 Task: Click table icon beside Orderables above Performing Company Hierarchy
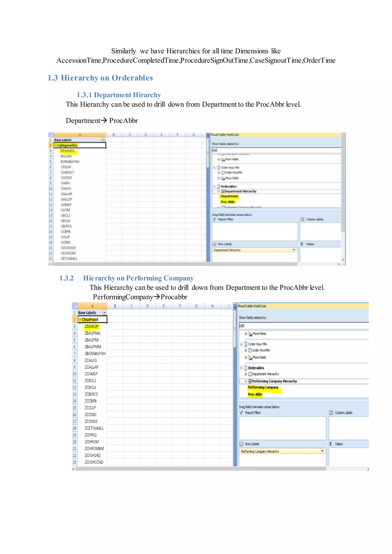246,368
